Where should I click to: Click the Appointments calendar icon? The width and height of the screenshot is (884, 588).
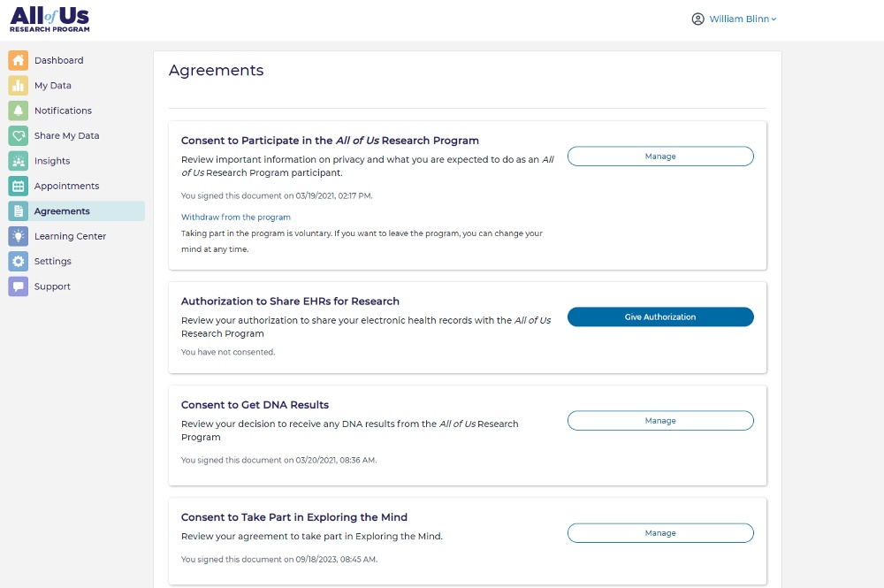18,186
